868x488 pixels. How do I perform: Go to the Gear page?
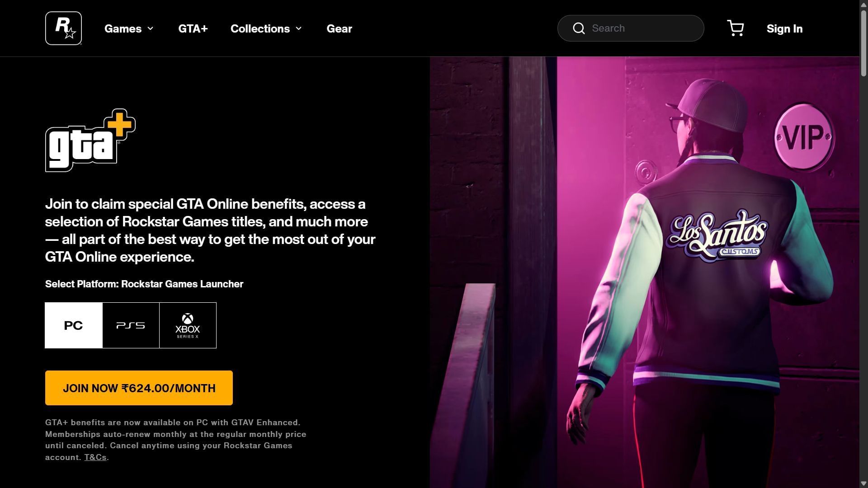tap(339, 28)
